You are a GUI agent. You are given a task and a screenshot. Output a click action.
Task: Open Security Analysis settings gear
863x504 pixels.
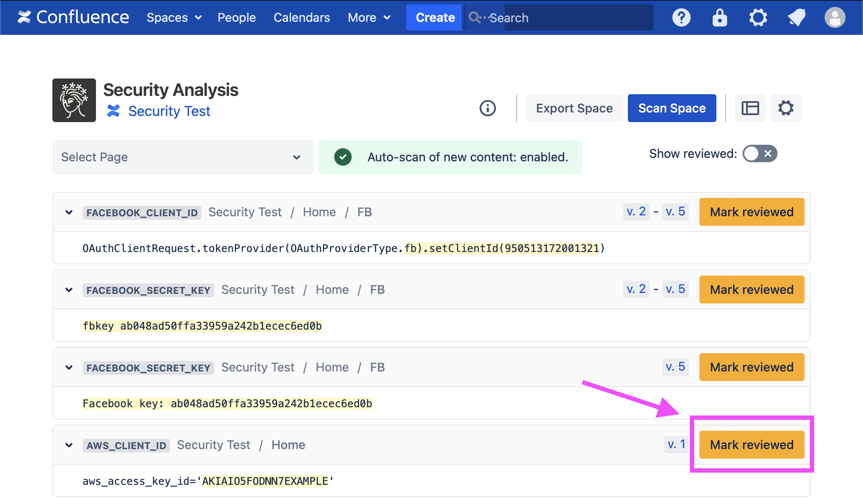point(786,108)
